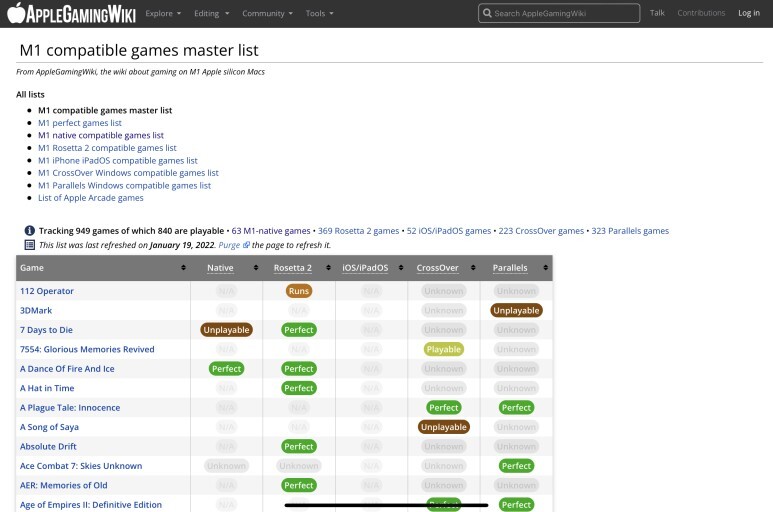Image resolution: width=773 pixels, height=512 pixels.
Task: Open M1 iPhone iPadOS compatible games list
Action: point(118,160)
